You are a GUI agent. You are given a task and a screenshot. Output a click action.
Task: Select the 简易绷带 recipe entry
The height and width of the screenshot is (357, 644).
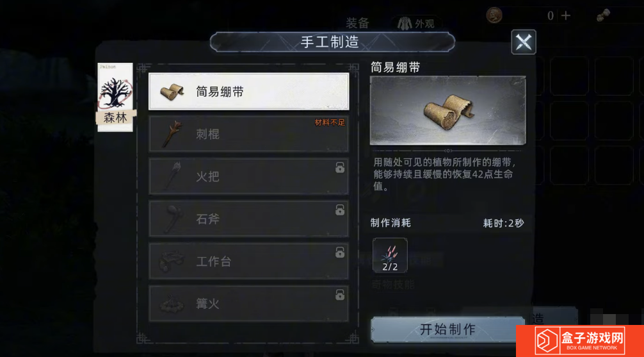249,92
